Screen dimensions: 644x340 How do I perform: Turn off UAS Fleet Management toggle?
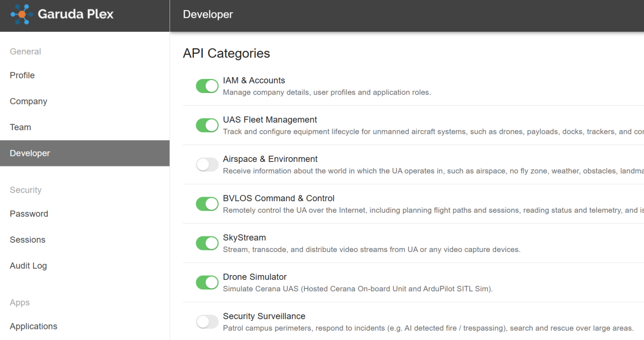click(x=207, y=125)
